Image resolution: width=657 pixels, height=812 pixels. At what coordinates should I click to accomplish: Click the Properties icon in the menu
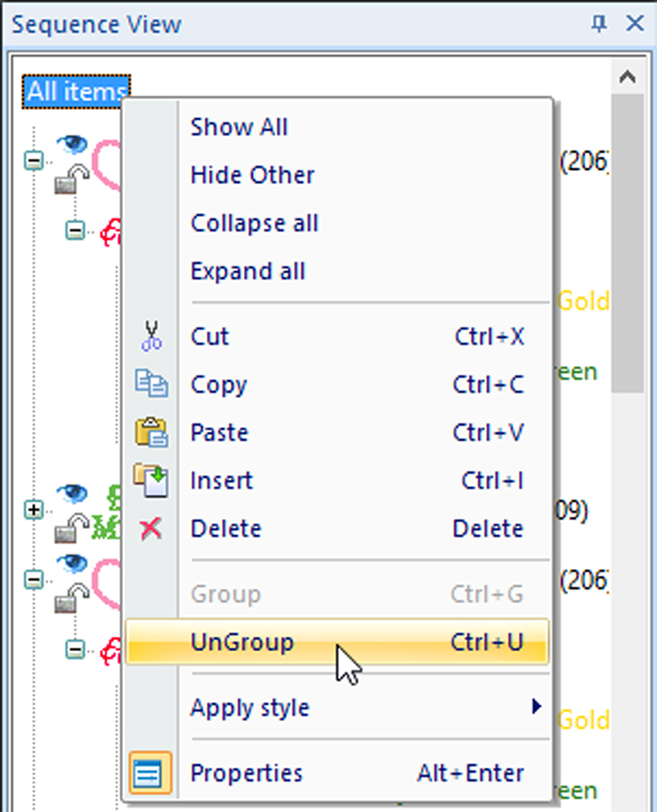(x=151, y=773)
